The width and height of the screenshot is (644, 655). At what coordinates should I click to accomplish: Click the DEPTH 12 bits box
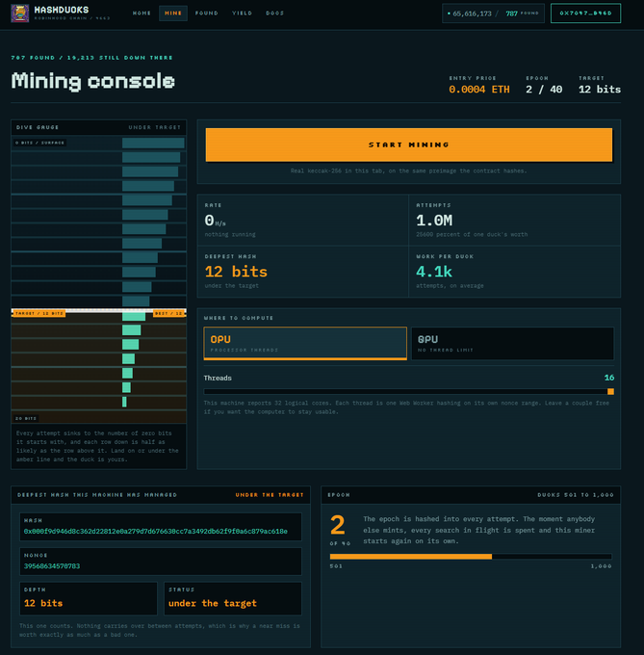pyautogui.click(x=89, y=598)
